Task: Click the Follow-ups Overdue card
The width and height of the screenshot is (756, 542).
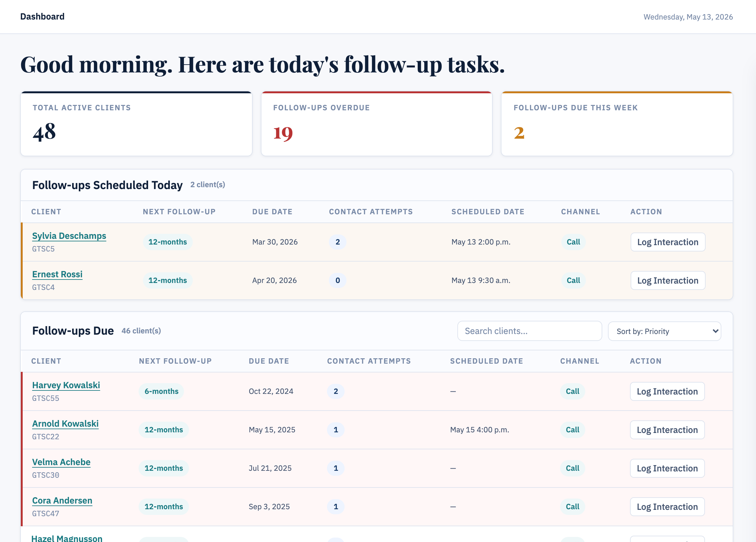Action: pyautogui.click(x=377, y=124)
